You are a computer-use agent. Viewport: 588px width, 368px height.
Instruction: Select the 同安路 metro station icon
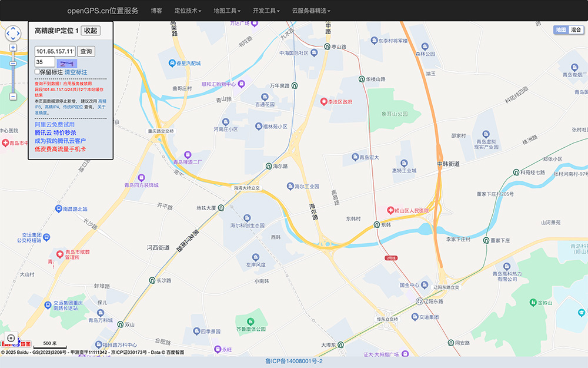click(451, 343)
